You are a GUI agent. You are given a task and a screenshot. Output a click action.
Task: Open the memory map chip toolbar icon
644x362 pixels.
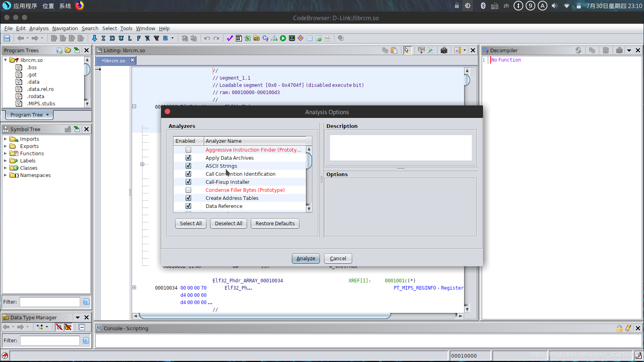pos(292,38)
